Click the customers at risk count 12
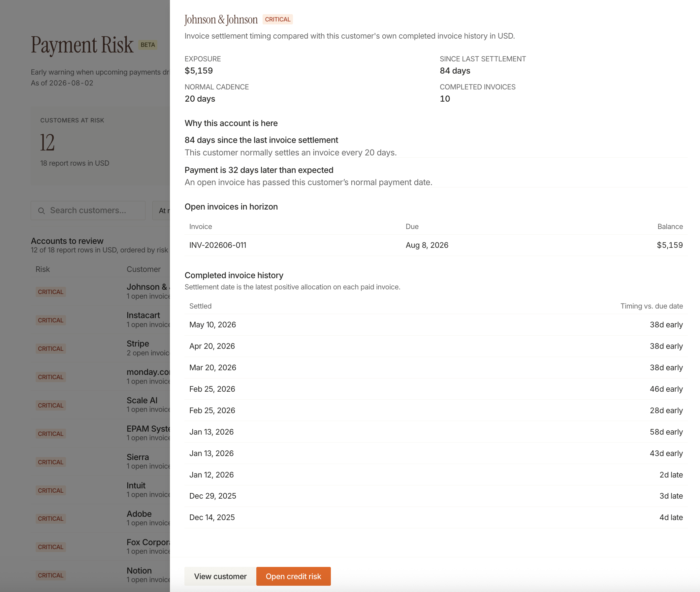This screenshot has height=592, width=700. click(47, 142)
